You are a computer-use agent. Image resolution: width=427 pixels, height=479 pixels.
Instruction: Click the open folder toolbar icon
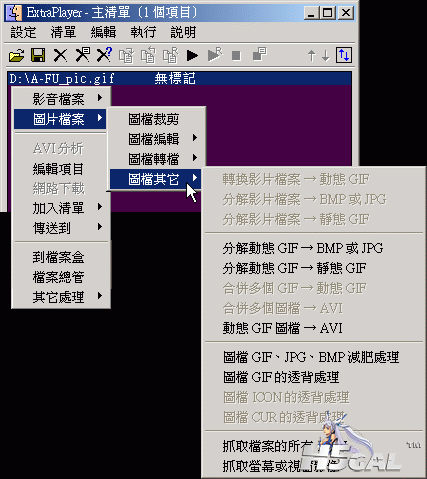[x=17, y=55]
